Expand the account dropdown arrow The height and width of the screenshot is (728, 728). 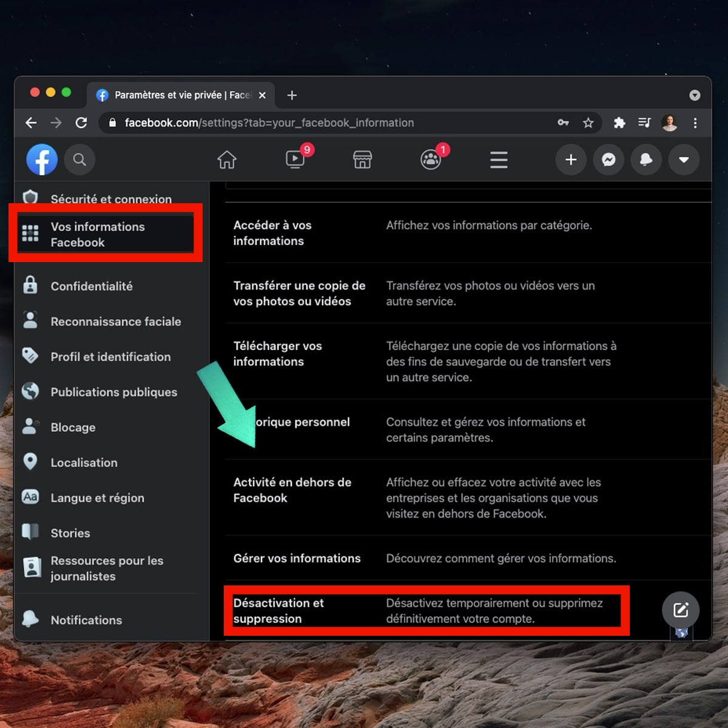point(684,160)
